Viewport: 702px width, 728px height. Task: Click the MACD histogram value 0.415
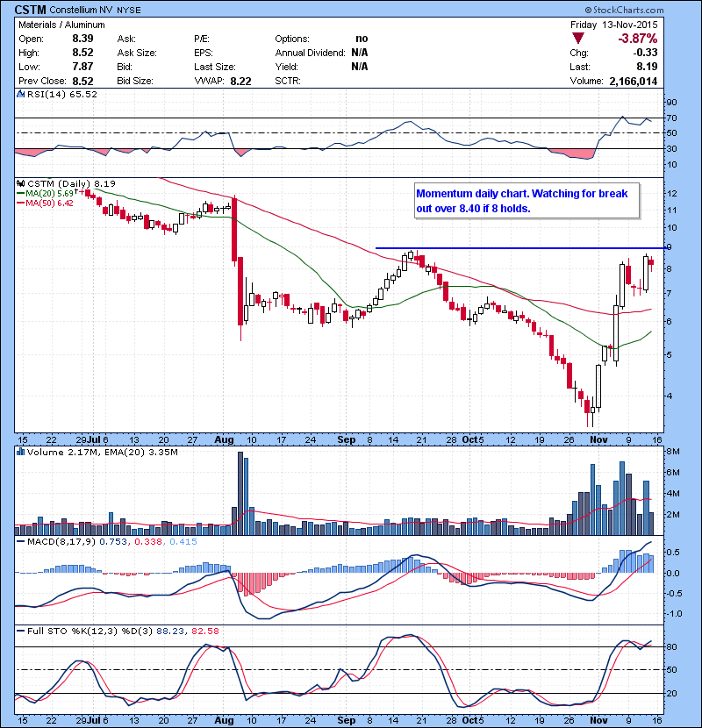[x=183, y=542]
